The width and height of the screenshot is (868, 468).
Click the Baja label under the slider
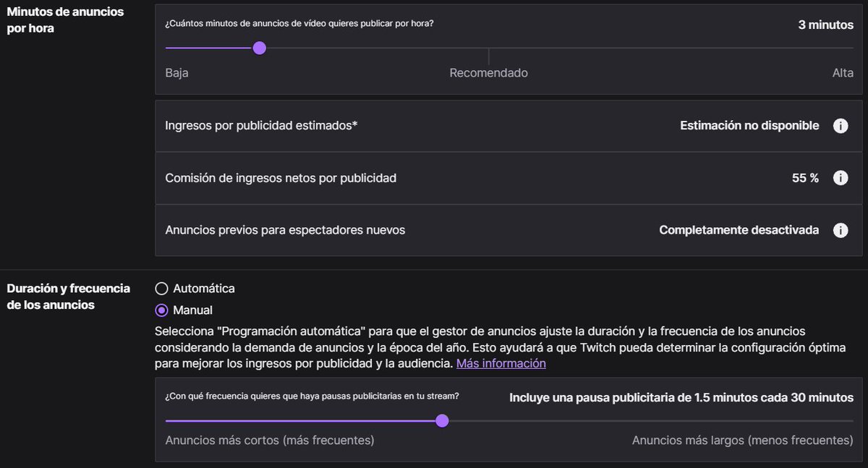pos(176,73)
